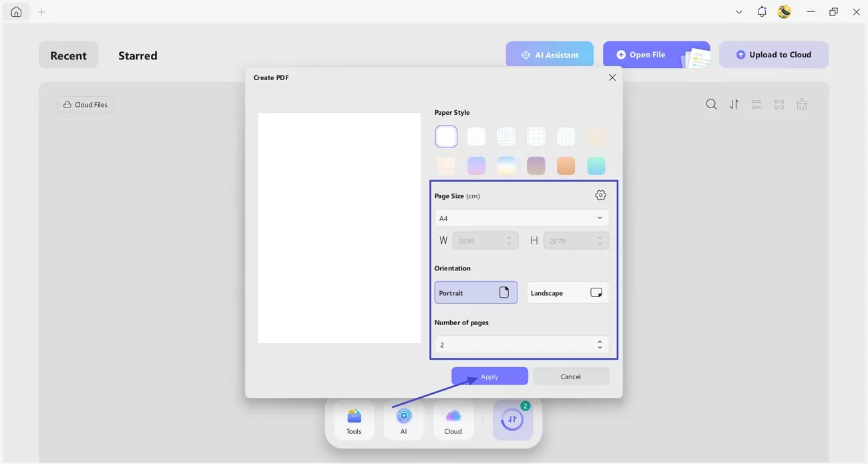Select the cream lined paper style

click(446, 165)
